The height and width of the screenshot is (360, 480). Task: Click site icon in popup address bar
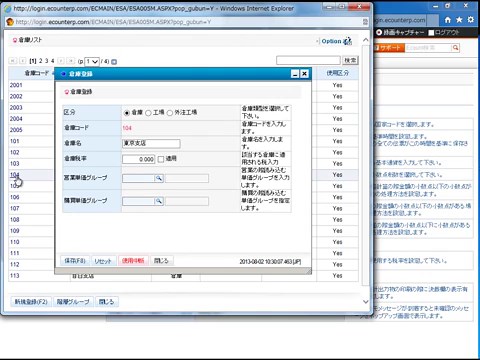(x=10, y=22)
